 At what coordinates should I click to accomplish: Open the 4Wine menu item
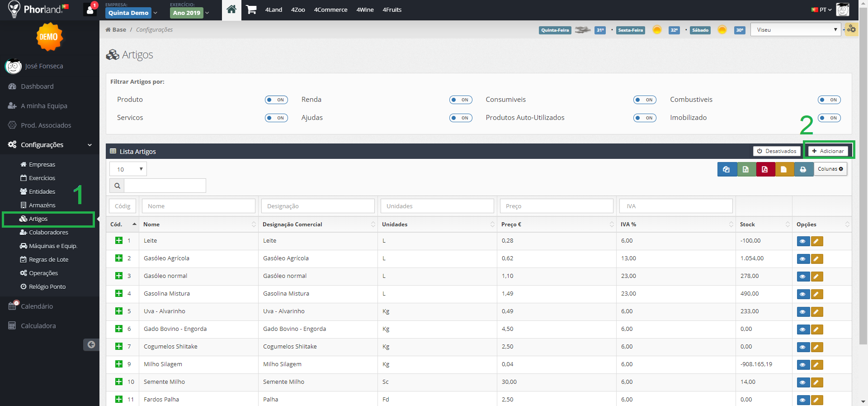[x=365, y=10]
